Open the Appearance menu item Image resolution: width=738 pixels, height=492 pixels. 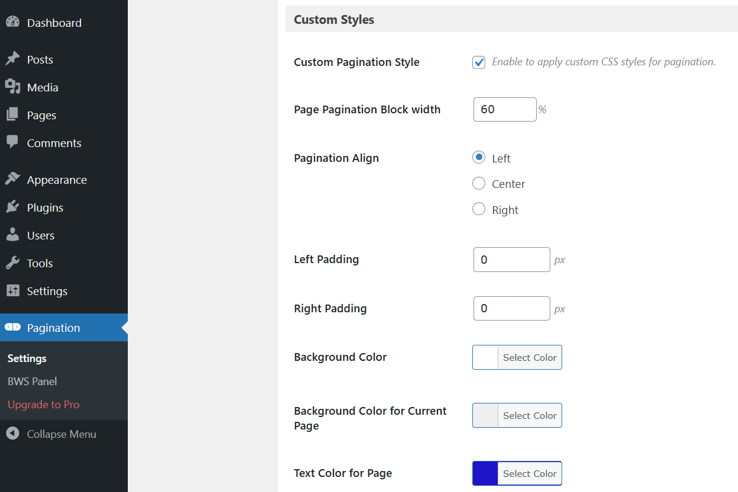[64, 180]
